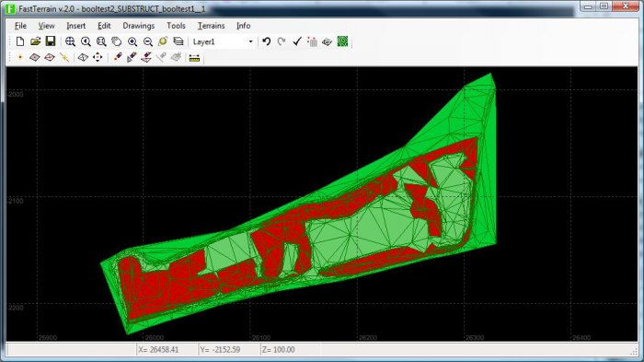
Task: Click the checkmark validate icon
Action: pos(297,41)
